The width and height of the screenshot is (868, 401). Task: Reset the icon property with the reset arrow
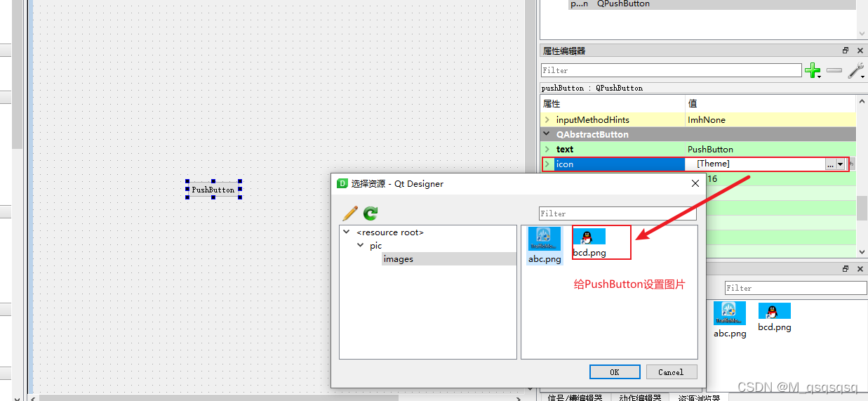coord(851,164)
